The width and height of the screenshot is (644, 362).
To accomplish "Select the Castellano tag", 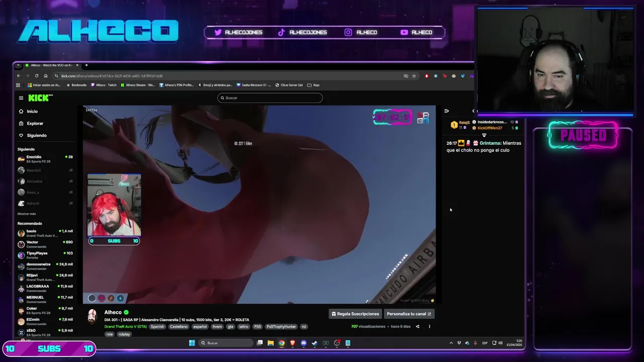I will (179, 326).
